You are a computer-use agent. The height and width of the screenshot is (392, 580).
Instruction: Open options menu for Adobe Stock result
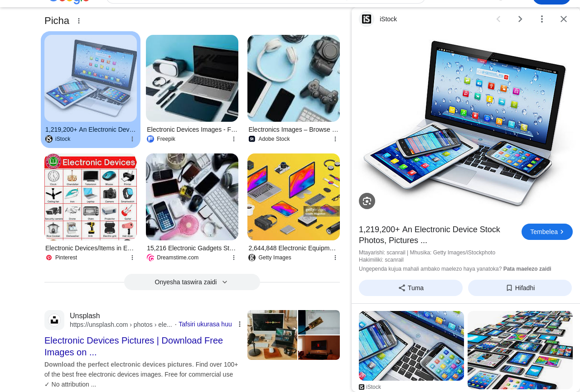(x=335, y=139)
